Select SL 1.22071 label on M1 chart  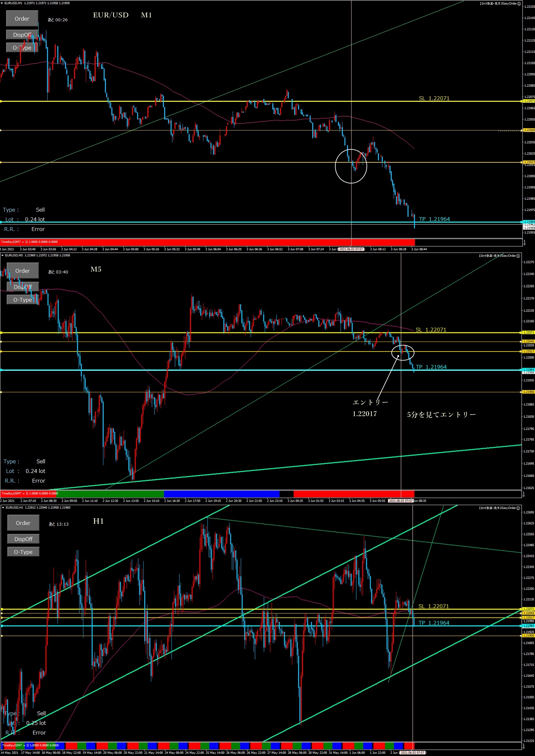coord(434,98)
